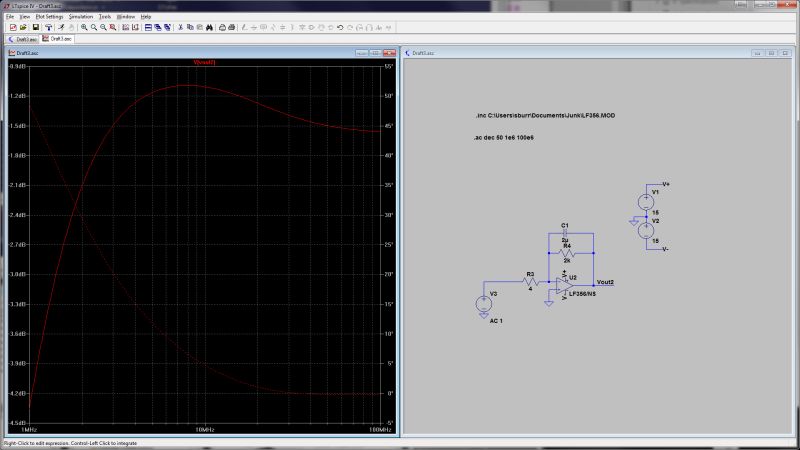The width and height of the screenshot is (800, 450).
Task: Open the Help menu
Action: 146,16
